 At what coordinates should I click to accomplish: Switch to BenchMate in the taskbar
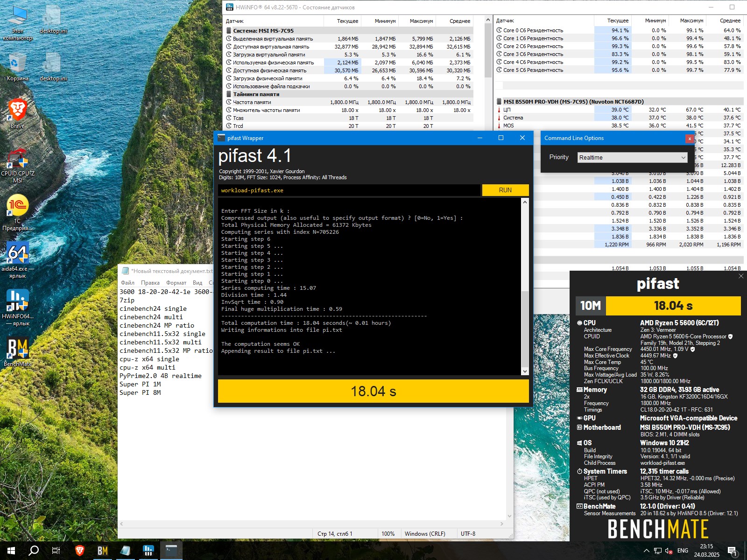103,551
